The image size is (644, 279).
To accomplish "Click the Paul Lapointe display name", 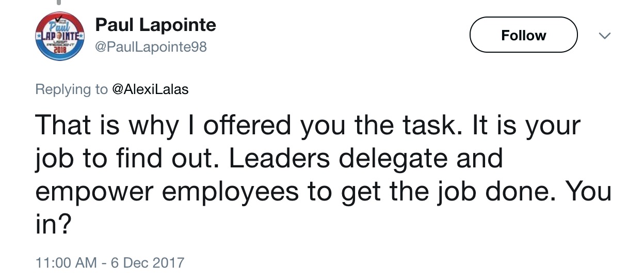I will tap(156, 25).
